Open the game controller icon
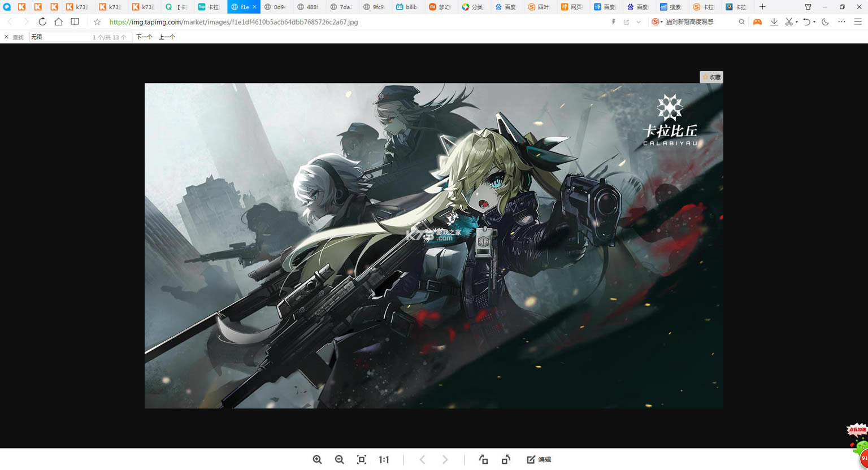Viewport: 868px width, 470px height. click(x=757, y=22)
